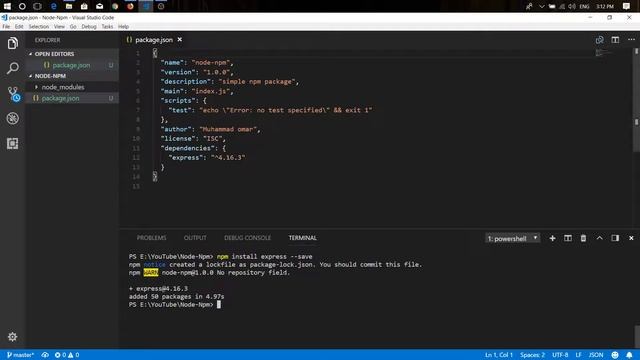
Task: Open the File menu
Action: tap(6, 27)
